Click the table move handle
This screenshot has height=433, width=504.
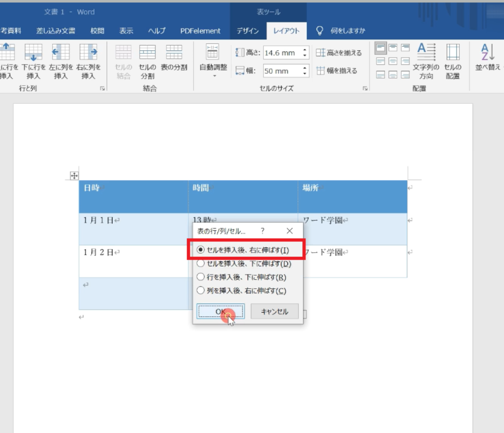[74, 176]
